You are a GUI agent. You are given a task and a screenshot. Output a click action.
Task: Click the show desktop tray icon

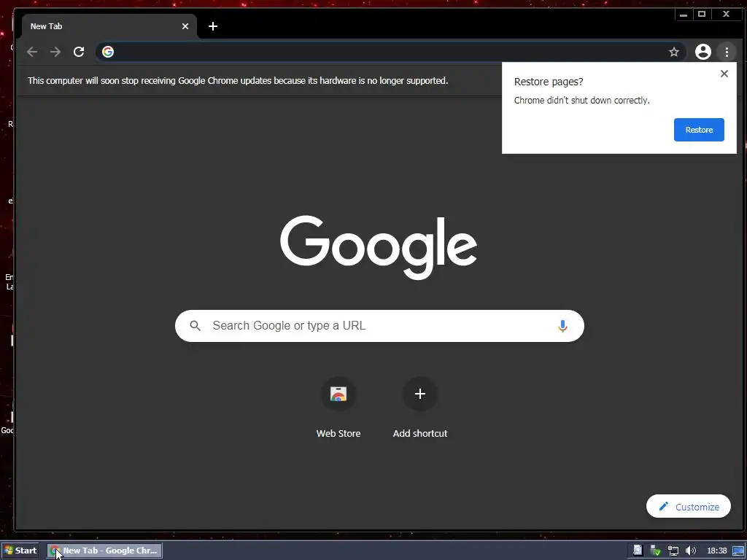738,551
